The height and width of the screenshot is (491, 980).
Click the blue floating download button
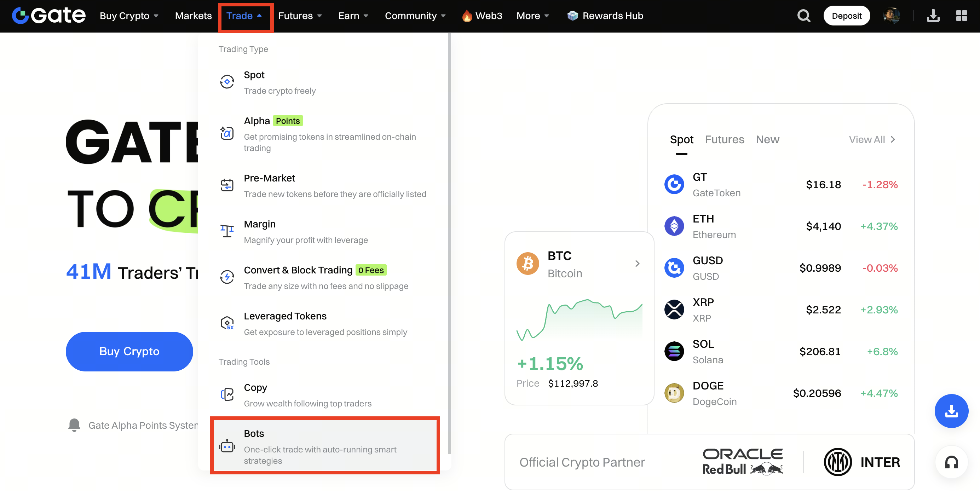pyautogui.click(x=951, y=411)
